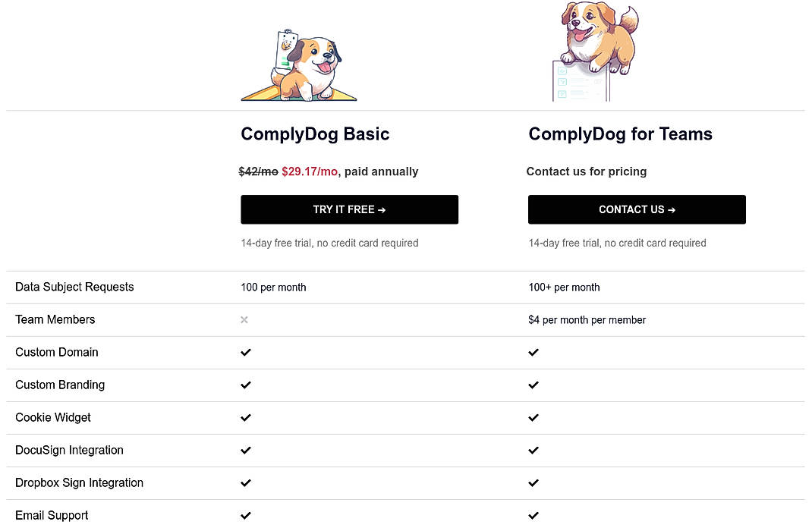Image resolution: width=812 pixels, height=531 pixels.
Task: Select the Data Subject Requests row label
Action: [x=74, y=287]
